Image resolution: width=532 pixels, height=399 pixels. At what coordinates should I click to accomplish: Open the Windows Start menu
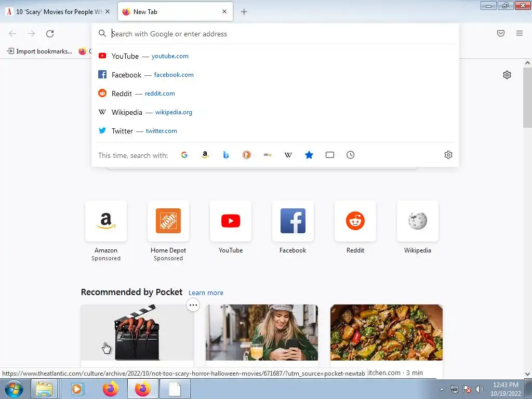point(14,389)
